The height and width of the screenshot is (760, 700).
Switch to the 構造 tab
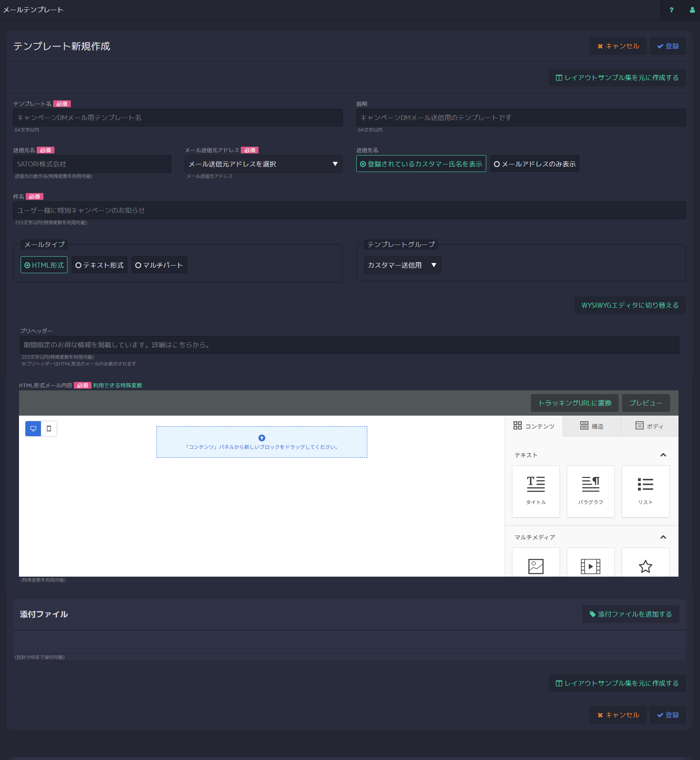point(592,426)
